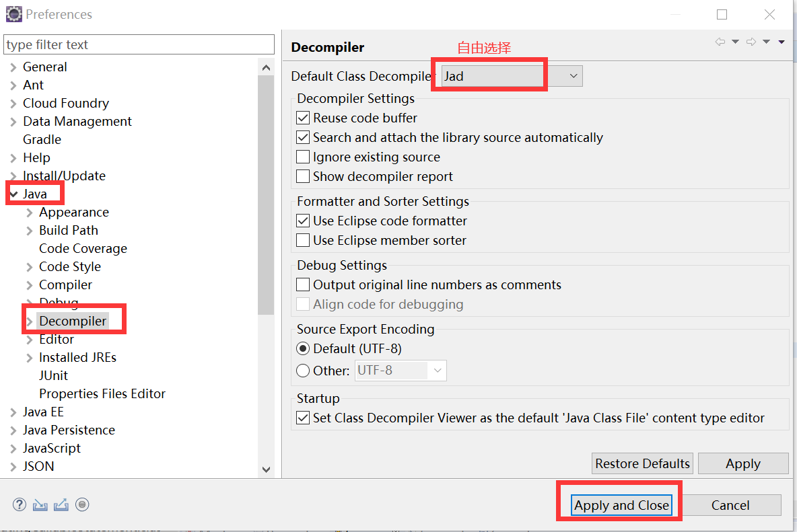Viewport: 797px width, 532px height.
Task: Select JSON preferences item
Action: (38, 467)
